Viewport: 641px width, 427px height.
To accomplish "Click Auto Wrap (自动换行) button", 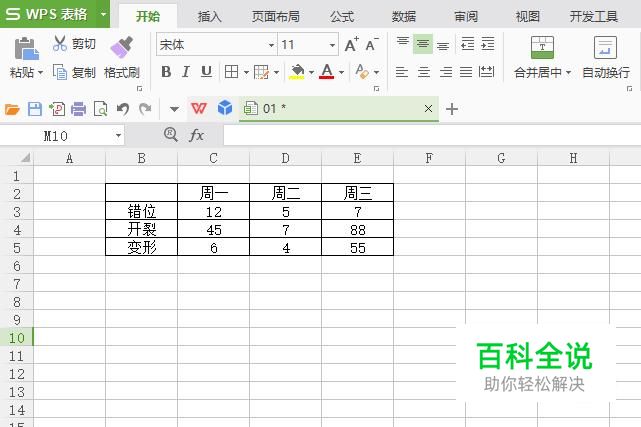I will (605, 56).
